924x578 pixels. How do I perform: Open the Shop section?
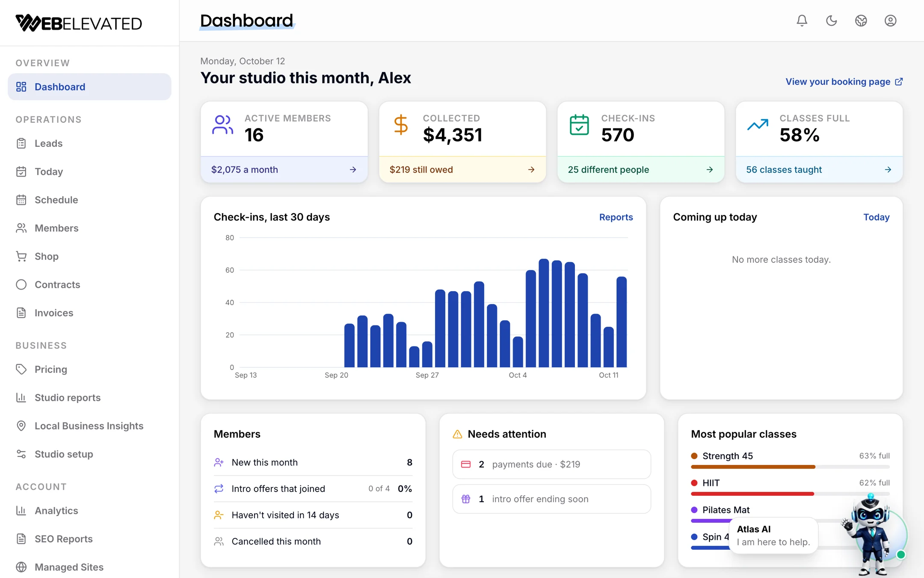click(x=89, y=256)
